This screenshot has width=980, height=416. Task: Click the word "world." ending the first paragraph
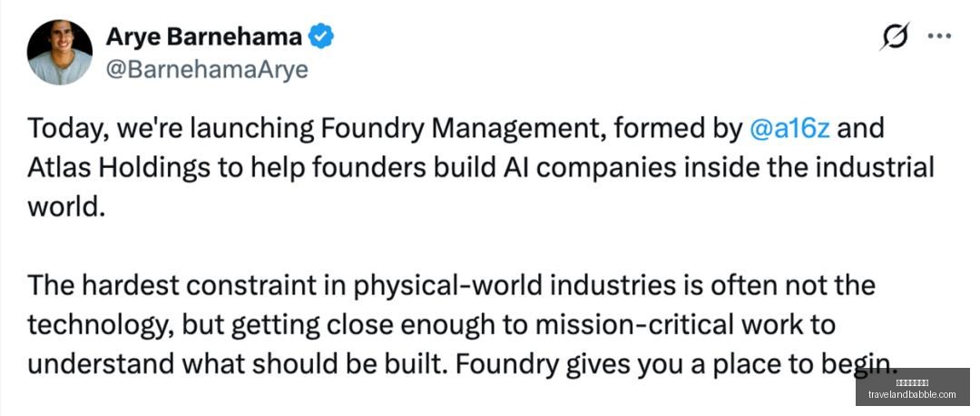point(64,207)
